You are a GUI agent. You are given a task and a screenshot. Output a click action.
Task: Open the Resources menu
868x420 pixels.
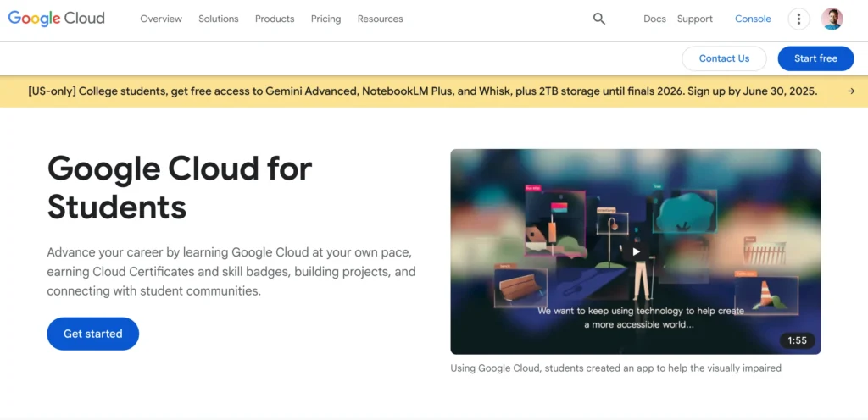[x=381, y=19]
